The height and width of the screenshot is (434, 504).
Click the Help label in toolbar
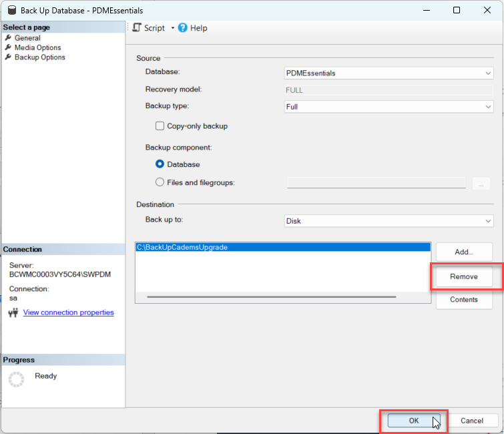tap(199, 28)
